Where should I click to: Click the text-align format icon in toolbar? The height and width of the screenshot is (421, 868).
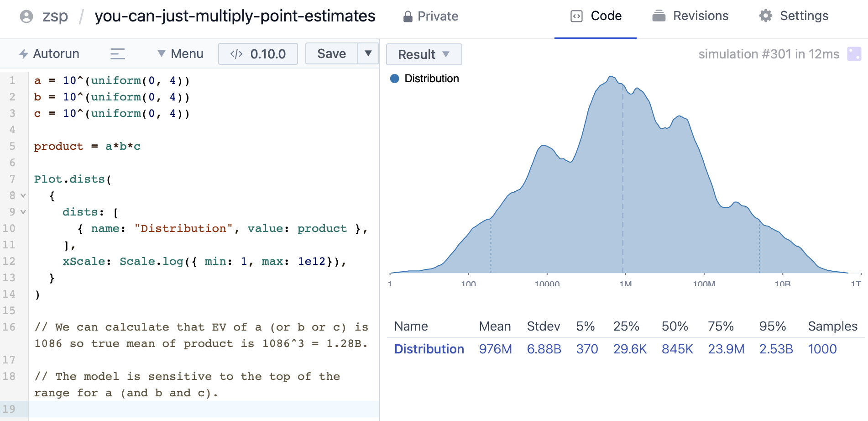[117, 54]
